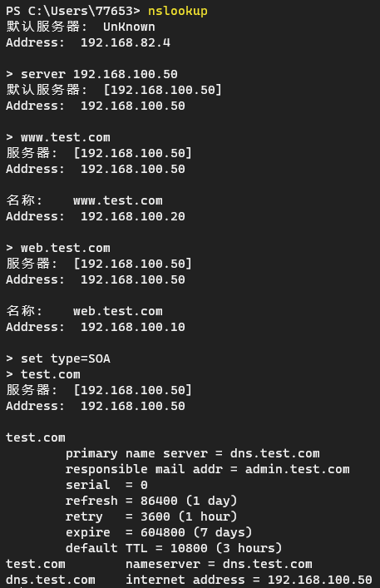The image size is (380, 588).
Task: Click the default server address 192.168.82.4
Action: [x=126, y=42]
